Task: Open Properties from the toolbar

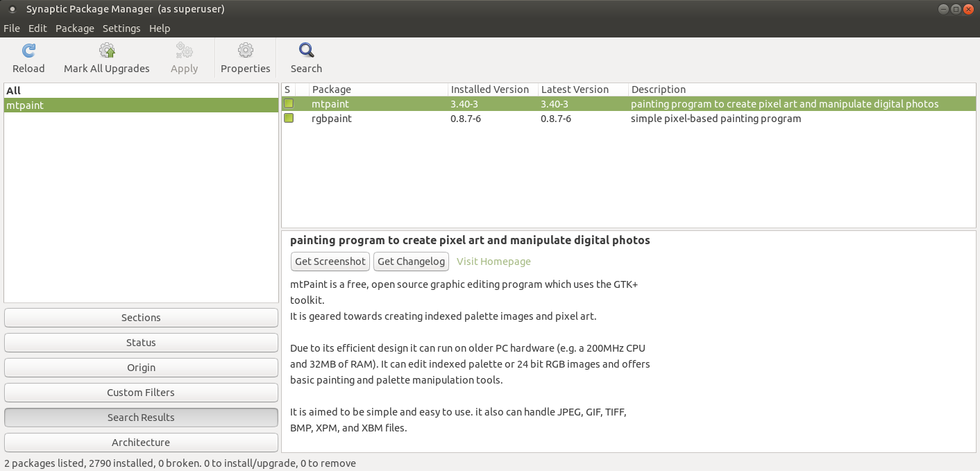Action: (245, 51)
